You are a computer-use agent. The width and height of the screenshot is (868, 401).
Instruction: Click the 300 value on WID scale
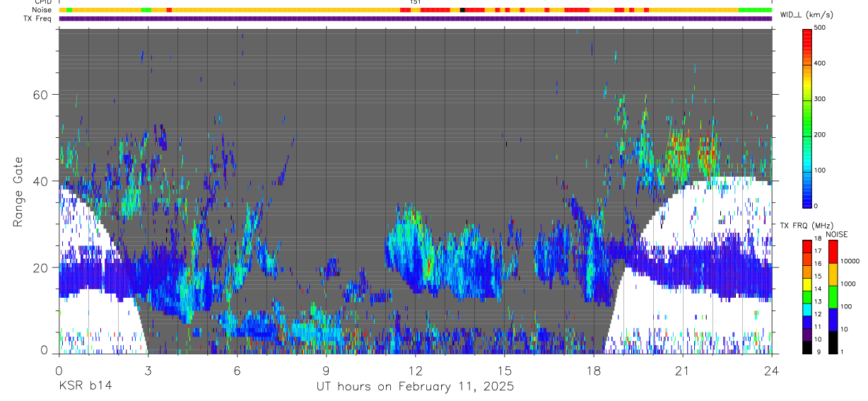(x=820, y=99)
